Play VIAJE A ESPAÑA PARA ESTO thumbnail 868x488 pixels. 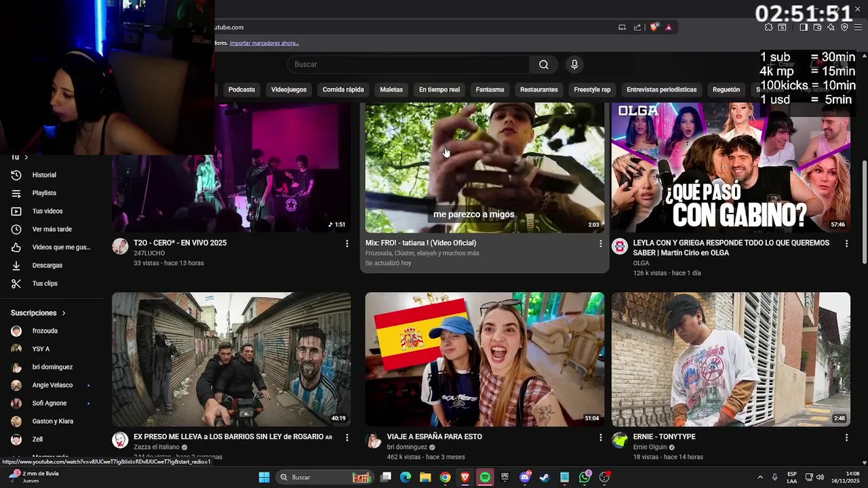pyautogui.click(x=484, y=359)
